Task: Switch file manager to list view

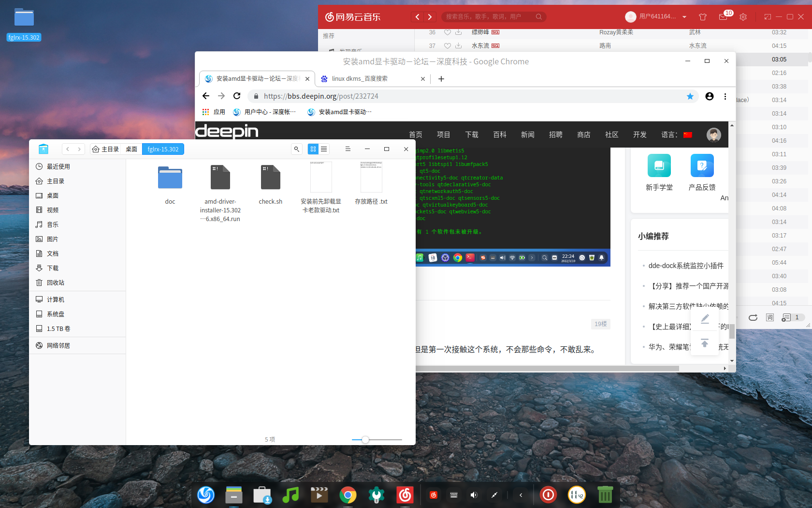Action: [x=324, y=149]
